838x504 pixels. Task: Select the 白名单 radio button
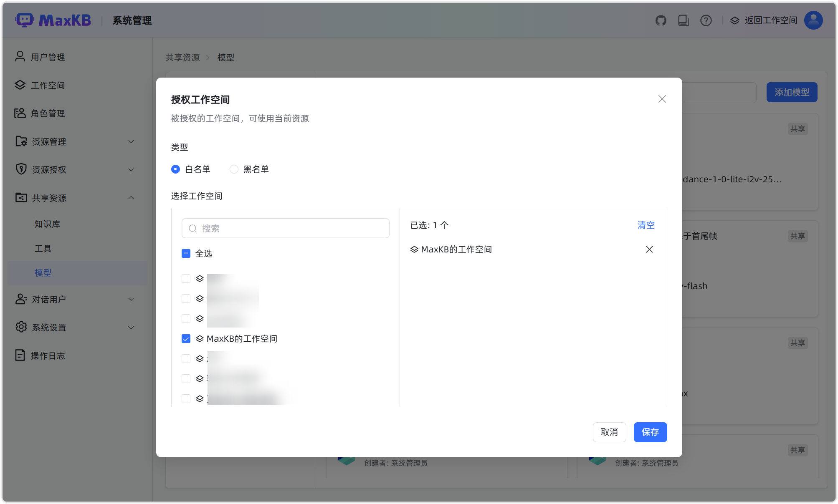point(175,169)
